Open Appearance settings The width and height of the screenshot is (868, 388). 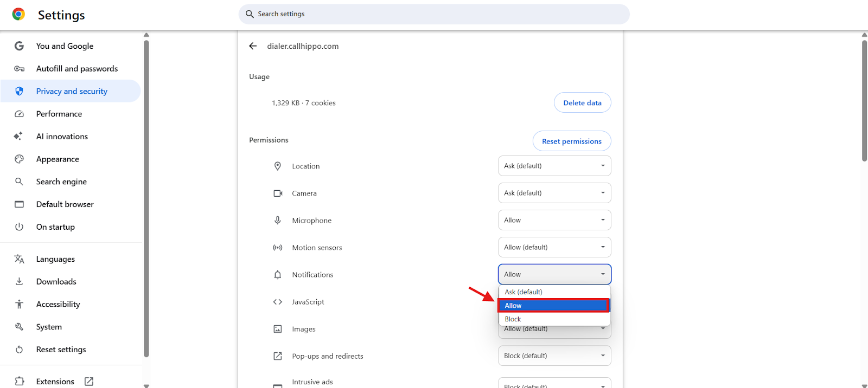pyautogui.click(x=71, y=159)
